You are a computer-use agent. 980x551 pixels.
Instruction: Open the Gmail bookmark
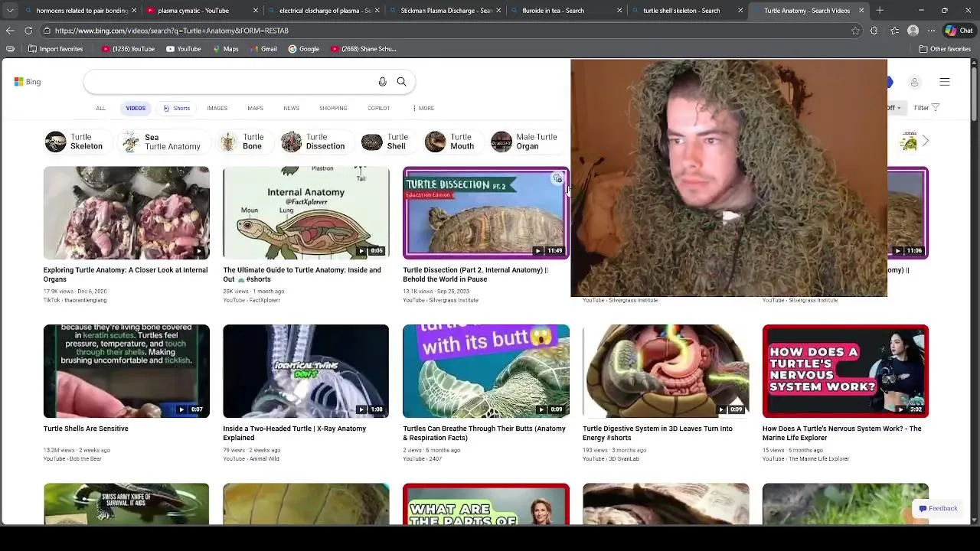coord(263,49)
